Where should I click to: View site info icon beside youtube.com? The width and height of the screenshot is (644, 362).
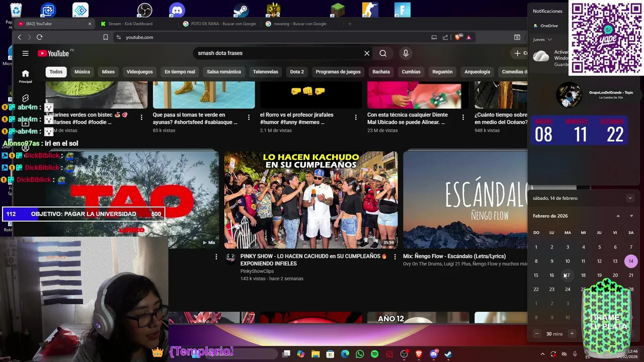pos(118,37)
